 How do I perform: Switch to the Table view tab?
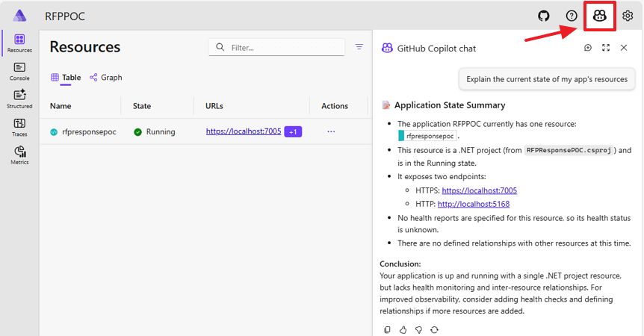pyautogui.click(x=66, y=77)
